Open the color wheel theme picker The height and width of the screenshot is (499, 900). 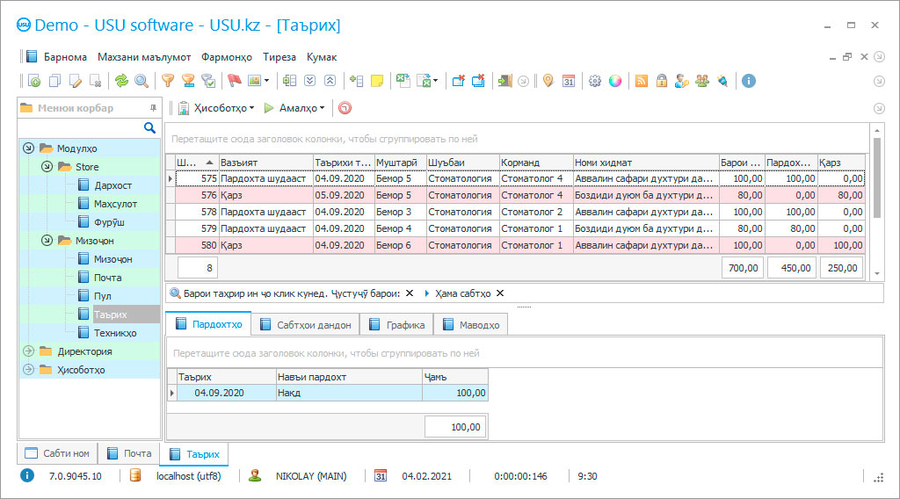point(615,81)
